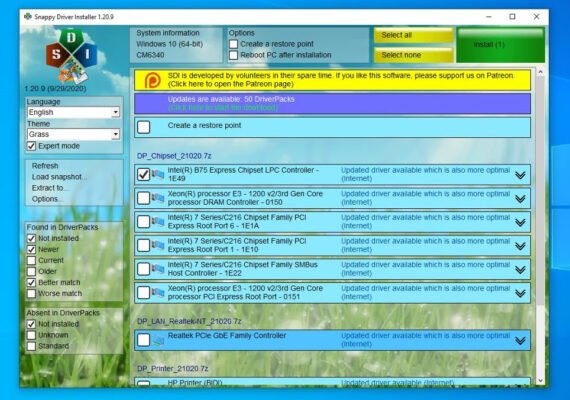Screen dimensions: 570x400
Task: Click device icon for SMBus Host Controller
Action: (x=158, y=269)
